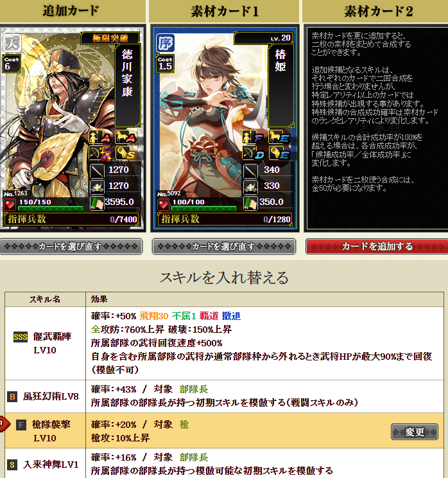The height and width of the screenshot is (478, 448).
Task: Click 変更 button for 槍隊襲撃 skill
Action: click(415, 432)
